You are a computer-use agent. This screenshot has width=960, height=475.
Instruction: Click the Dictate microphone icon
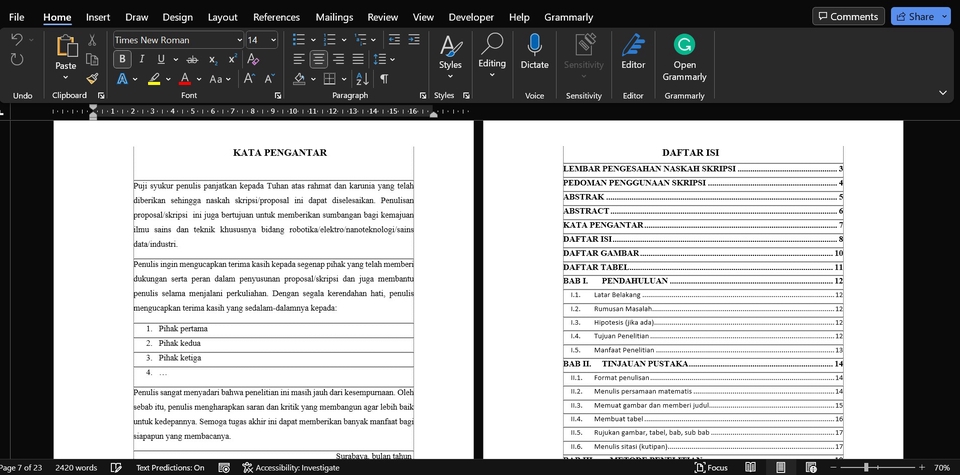tap(534, 45)
